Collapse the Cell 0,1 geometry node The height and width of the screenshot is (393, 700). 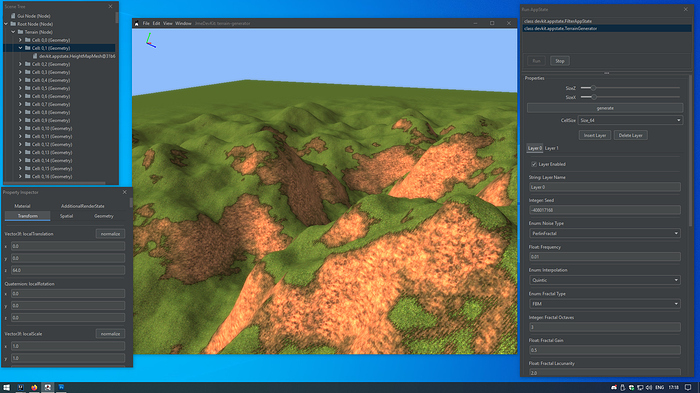(21, 48)
